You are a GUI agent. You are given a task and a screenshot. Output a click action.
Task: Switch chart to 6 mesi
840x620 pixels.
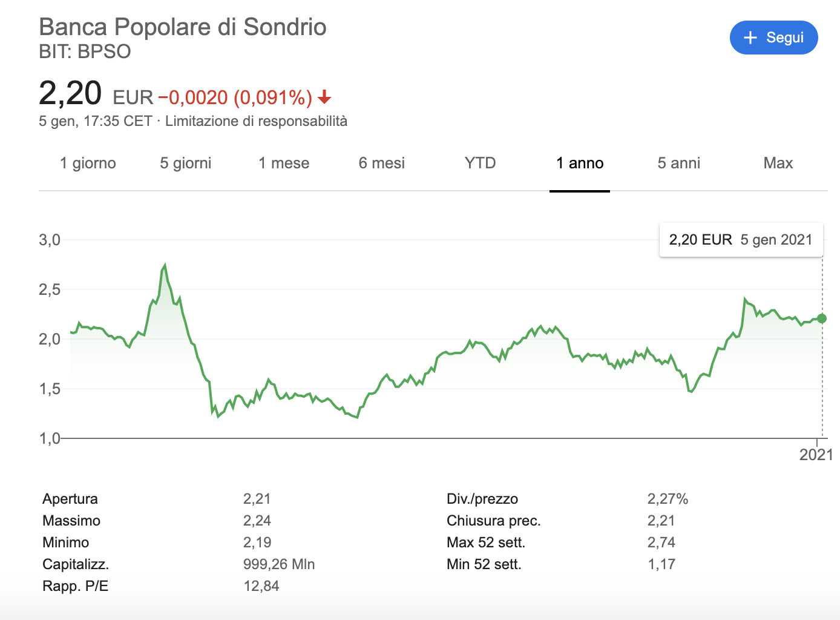click(x=382, y=163)
